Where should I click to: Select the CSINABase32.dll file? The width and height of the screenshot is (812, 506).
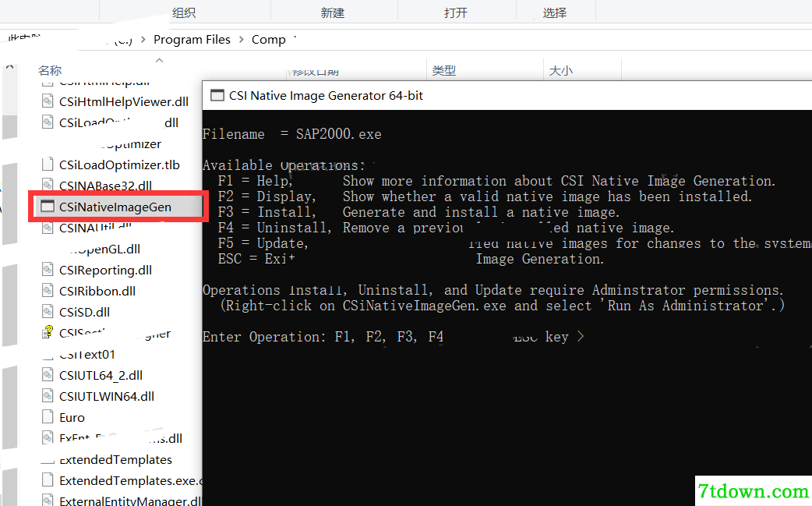[106, 186]
